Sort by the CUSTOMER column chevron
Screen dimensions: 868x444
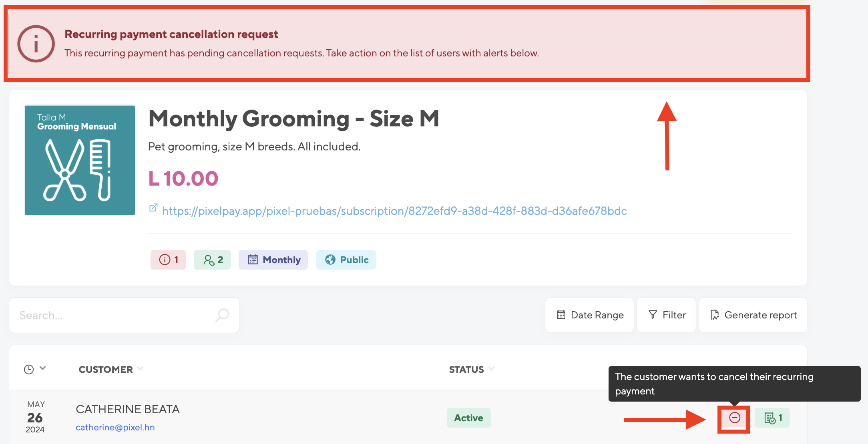click(141, 368)
